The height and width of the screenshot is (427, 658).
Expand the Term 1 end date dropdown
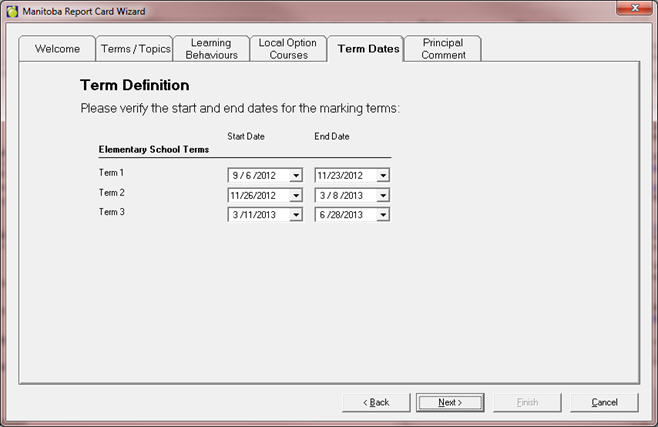click(383, 175)
